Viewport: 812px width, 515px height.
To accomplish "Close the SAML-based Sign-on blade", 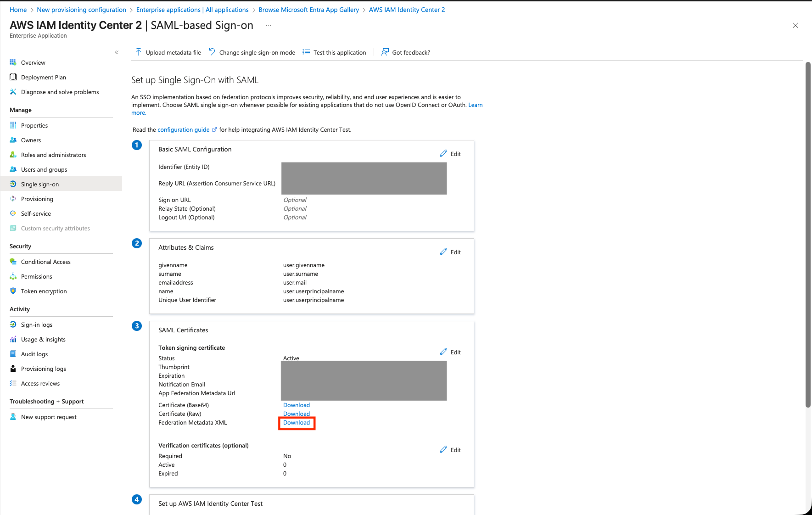I will [x=795, y=25].
